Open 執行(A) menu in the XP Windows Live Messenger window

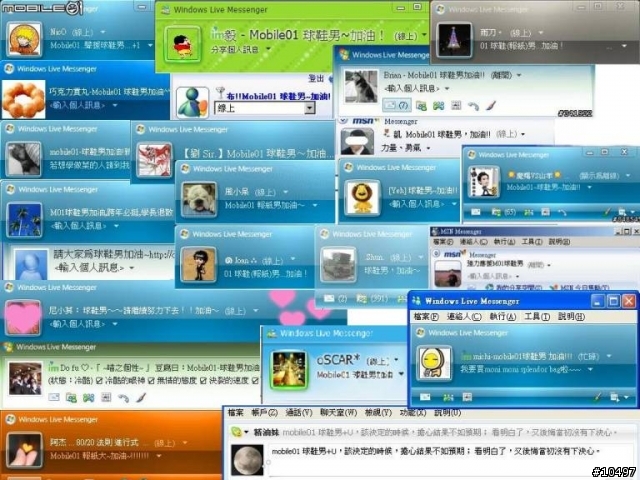pyautogui.click(x=503, y=317)
